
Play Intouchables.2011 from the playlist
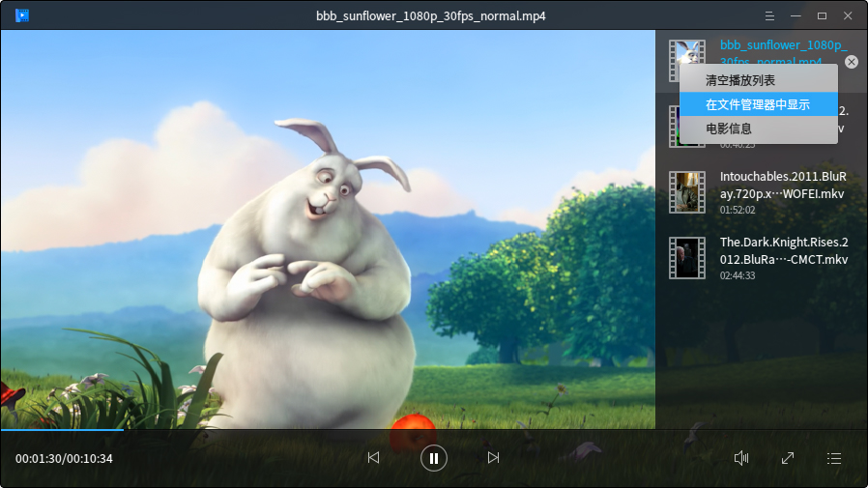(783, 185)
